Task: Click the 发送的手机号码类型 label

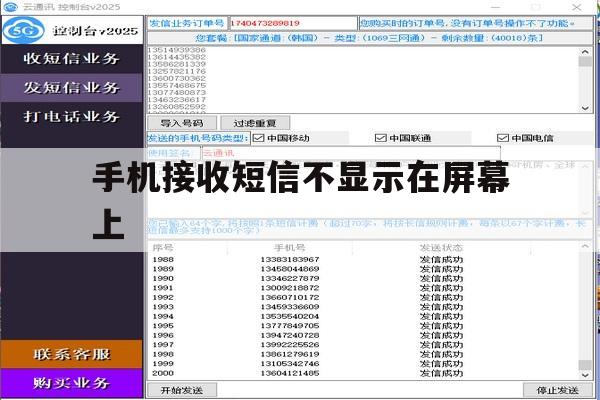Action: click(198, 138)
